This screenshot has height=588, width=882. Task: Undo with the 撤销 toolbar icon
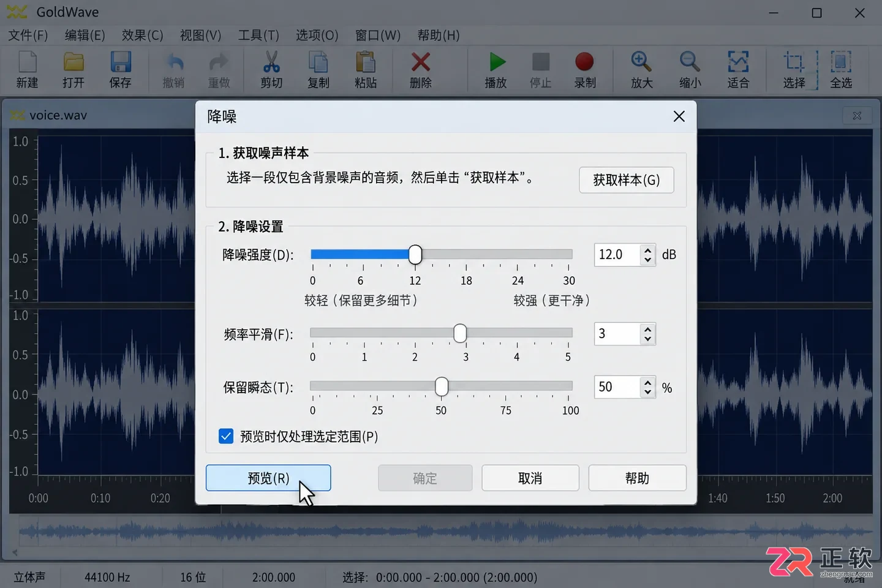(x=174, y=62)
